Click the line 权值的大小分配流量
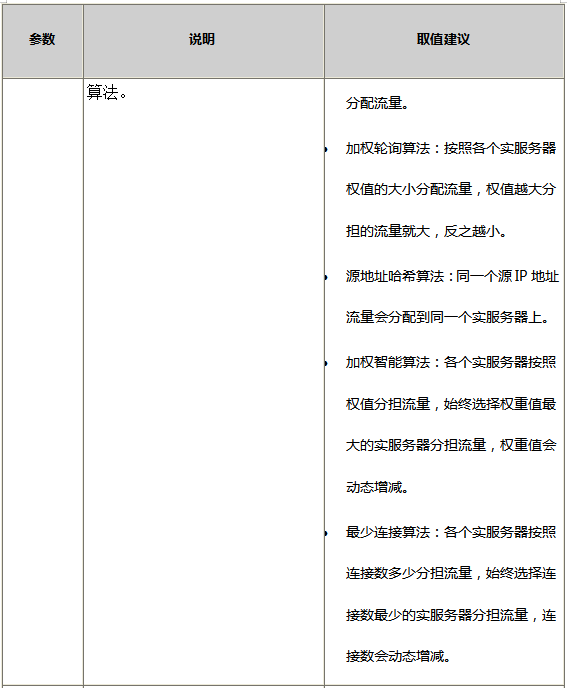The width and height of the screenshot is (567, 688). point(451,190)
